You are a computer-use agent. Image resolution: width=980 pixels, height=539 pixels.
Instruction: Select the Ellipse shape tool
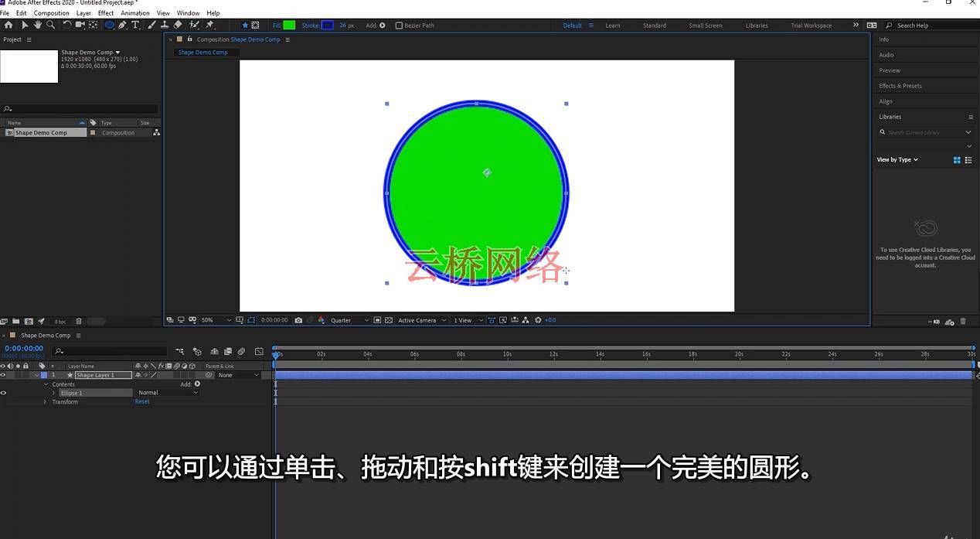coord(109,25)
